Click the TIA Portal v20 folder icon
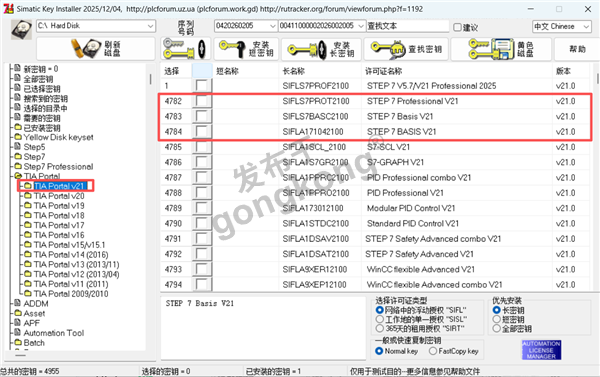 (28, 196)
